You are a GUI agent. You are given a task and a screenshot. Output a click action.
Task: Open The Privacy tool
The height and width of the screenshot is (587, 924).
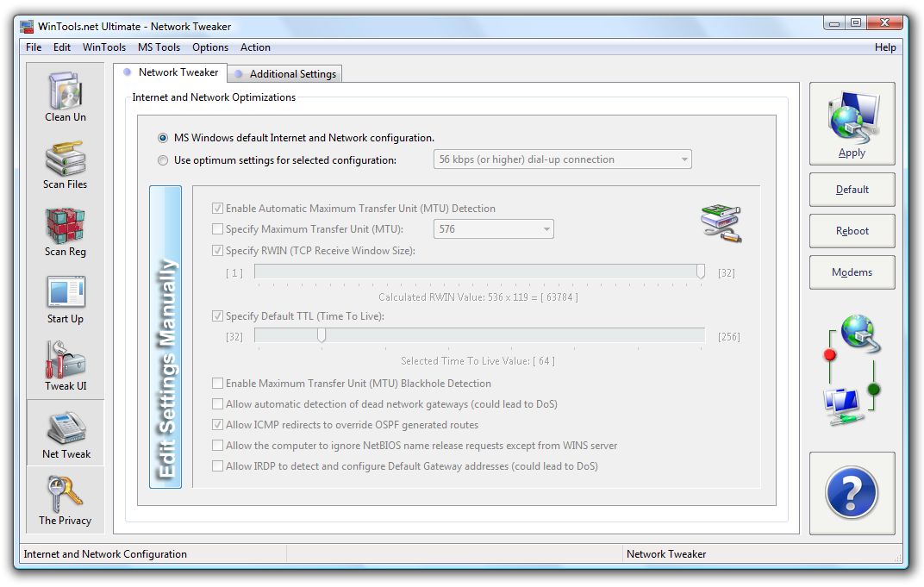[x=66, y=500]
